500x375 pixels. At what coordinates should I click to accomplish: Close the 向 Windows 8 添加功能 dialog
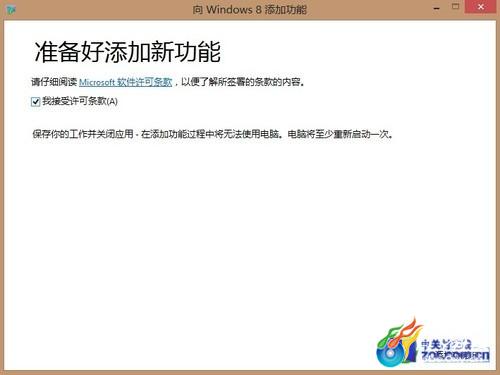pos(480,7)
